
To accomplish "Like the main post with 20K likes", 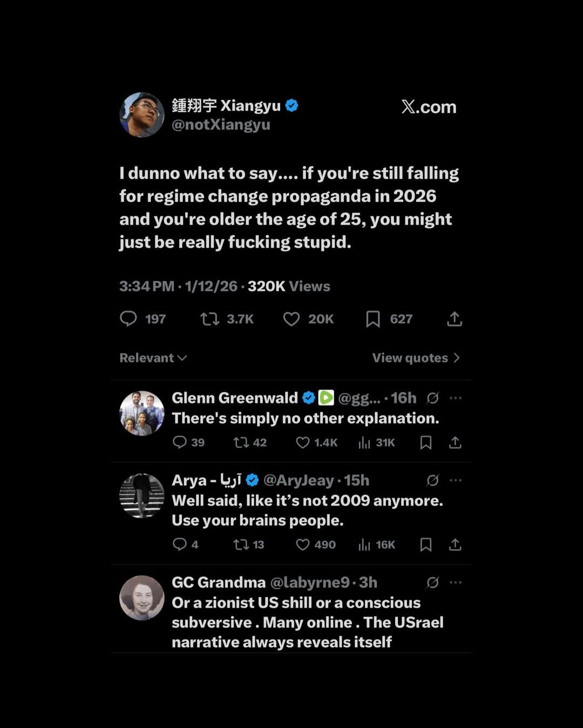I will pyautogui.click(x=291, y=319).
